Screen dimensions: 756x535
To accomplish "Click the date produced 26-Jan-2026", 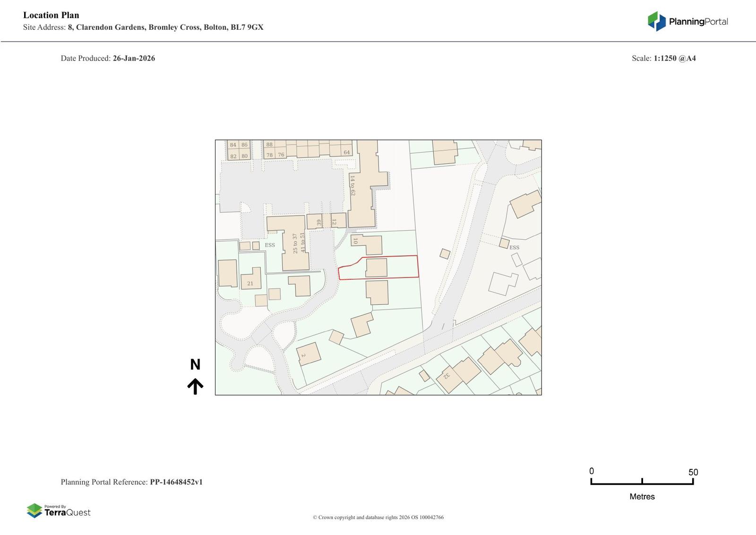I will pos(134,58).
